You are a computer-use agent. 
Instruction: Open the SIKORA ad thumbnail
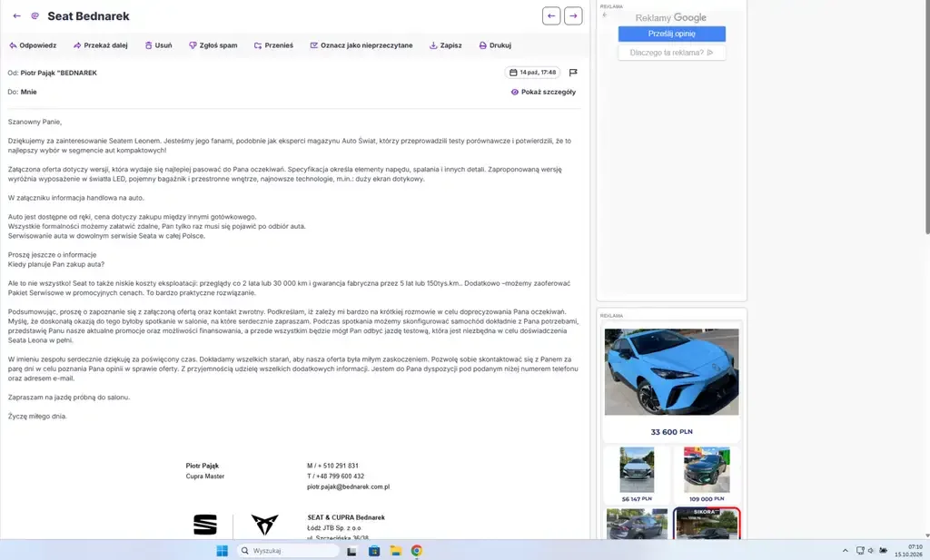pyautogui.click(x=707, y=523)
